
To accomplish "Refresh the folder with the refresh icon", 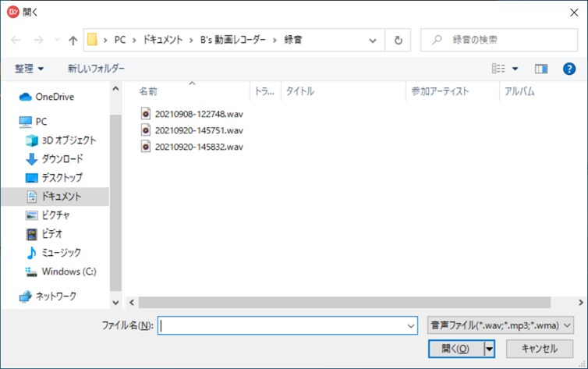I will click(398, 40).
